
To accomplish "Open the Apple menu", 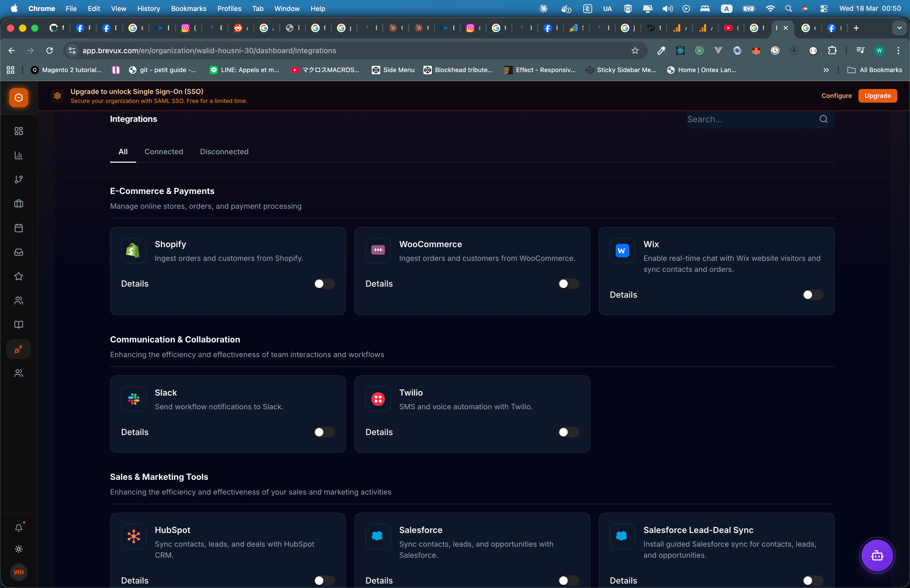I will pyautogui.click(x=14, y=8).
